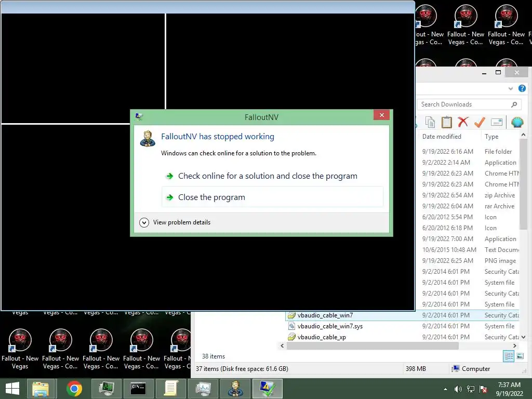Image resolution: width=532 pixels, height=399 pixels.
Task: Open the green monitor app on taskbar
Action: [x=106, y=389]
